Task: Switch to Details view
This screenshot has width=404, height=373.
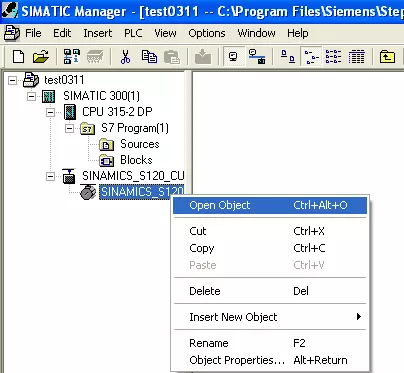Action: click(x=357, y=56)
